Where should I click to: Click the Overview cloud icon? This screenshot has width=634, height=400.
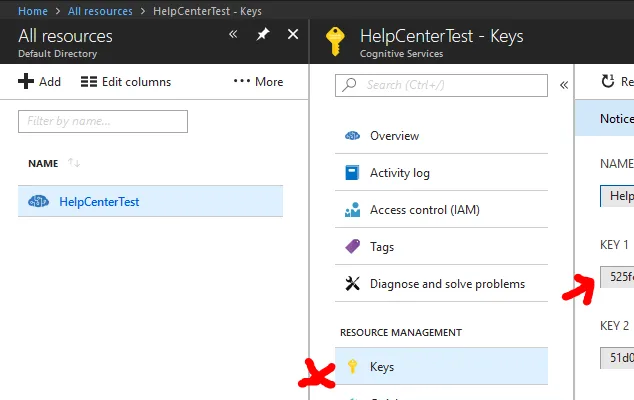(x=352, y=135)
